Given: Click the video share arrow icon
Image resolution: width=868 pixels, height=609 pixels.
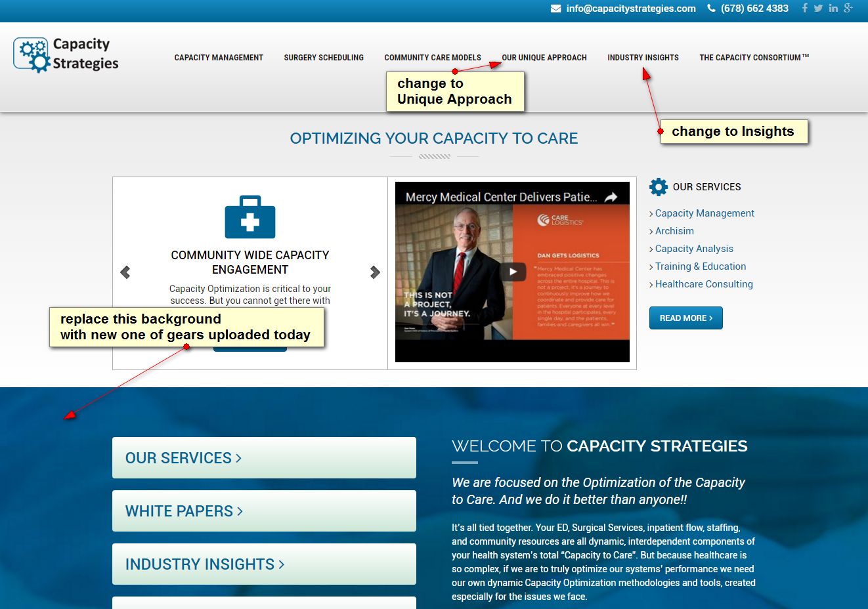Looking at the screenshot, I should [611, 197].
